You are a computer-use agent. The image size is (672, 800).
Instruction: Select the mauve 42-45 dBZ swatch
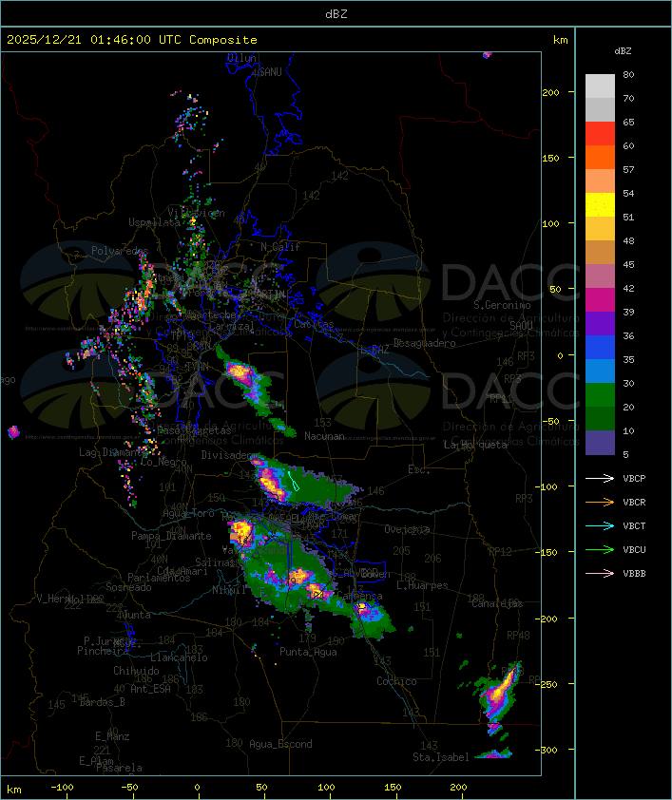pos(600,276)
